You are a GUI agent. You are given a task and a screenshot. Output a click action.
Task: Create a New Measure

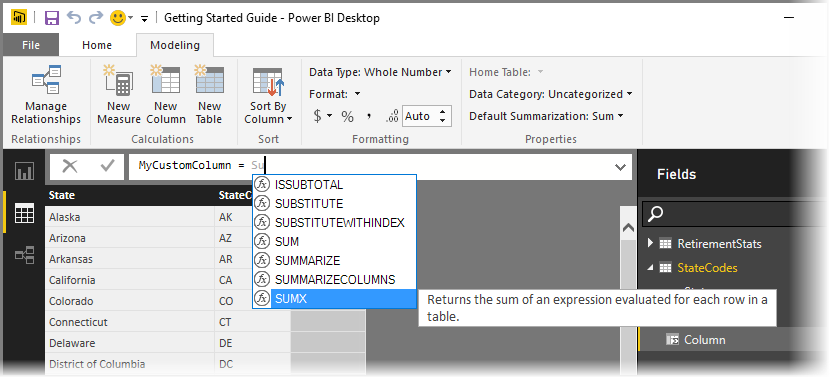pyautogui.click(x=119, y=95)
